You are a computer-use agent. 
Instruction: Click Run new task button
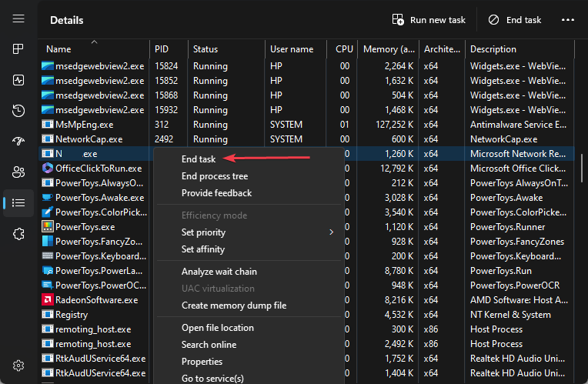429,20
